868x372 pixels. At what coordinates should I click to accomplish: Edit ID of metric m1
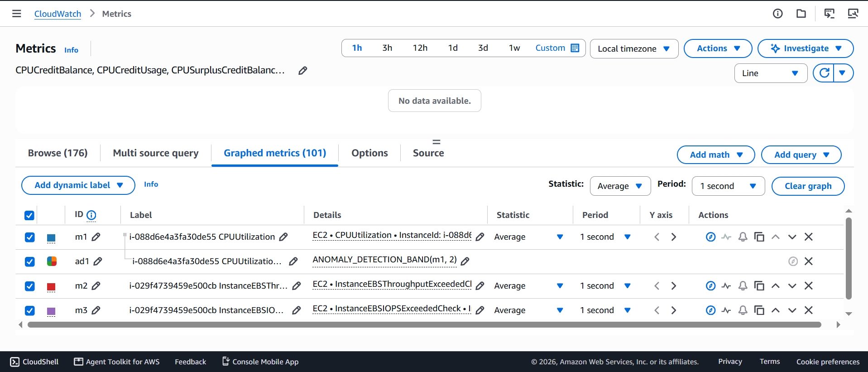pyautogui.click(x=96, y=237)
